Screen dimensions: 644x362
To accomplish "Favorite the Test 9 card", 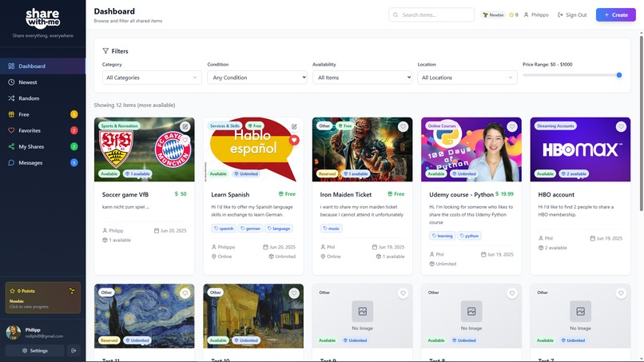I will point(403,293).
